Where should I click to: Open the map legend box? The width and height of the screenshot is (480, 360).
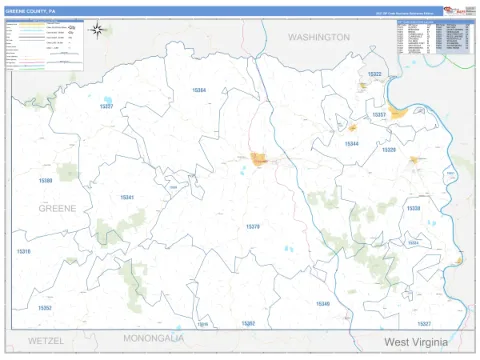tap(44, 45)
